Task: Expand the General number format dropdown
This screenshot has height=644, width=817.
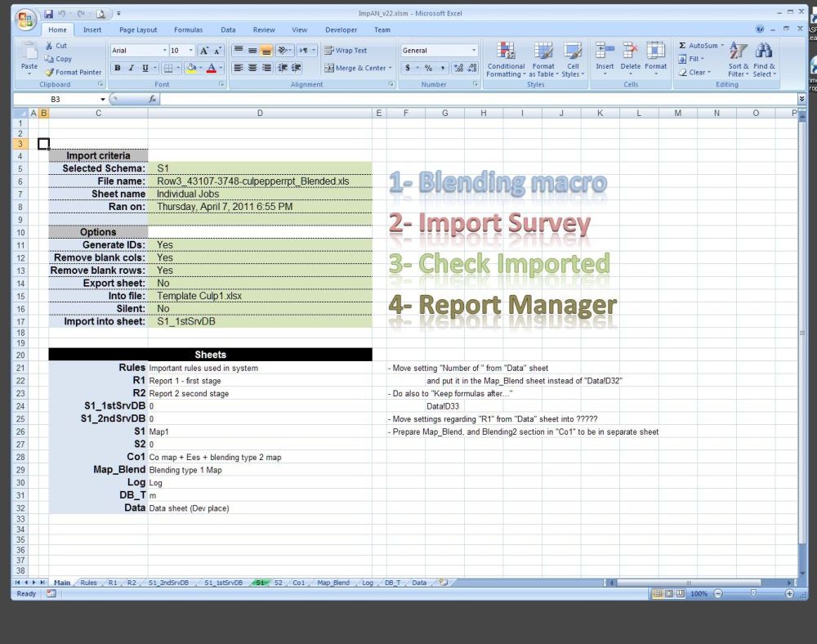Action: [474, 51]
